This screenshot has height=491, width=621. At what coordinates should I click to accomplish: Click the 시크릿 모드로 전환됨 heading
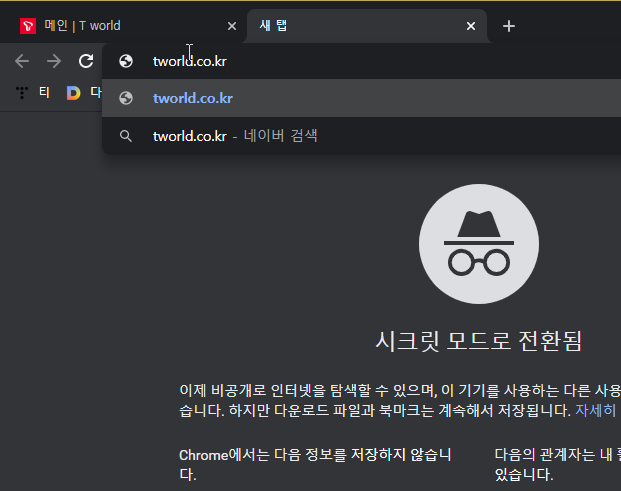(x=478, y=341)
